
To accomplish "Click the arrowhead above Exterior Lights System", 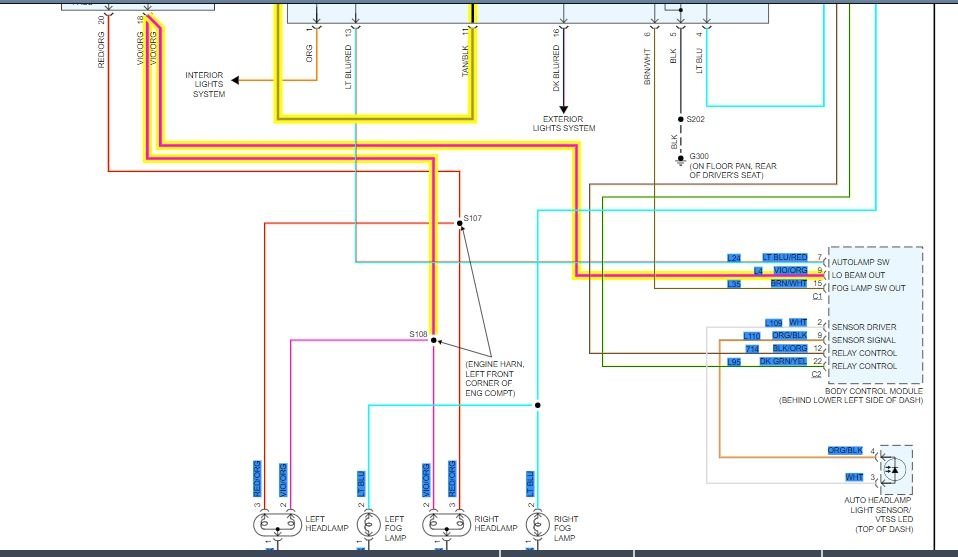I will [563, 109].
